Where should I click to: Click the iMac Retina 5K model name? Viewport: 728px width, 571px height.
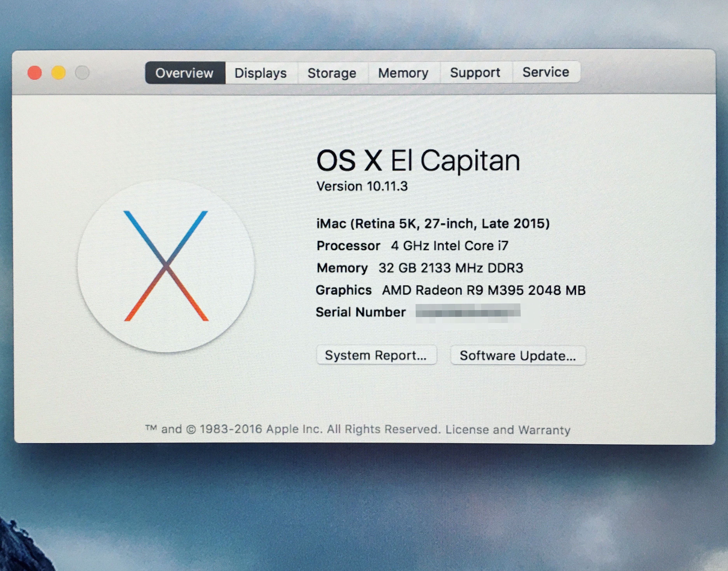433,223
